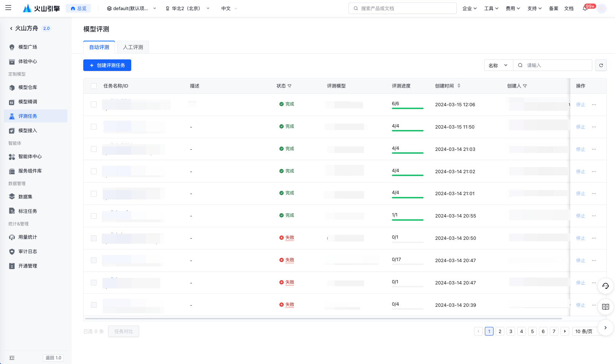Open the notification bell with 99+ badge
The image size is (615, 364).
tap(585, 8)
